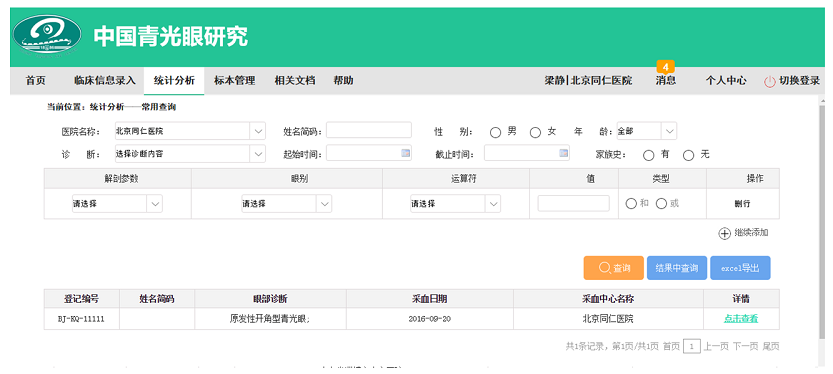This screenshot has height=374, width=833.
Task: Click the 姓名简码 input field
Action: (369, 130)
